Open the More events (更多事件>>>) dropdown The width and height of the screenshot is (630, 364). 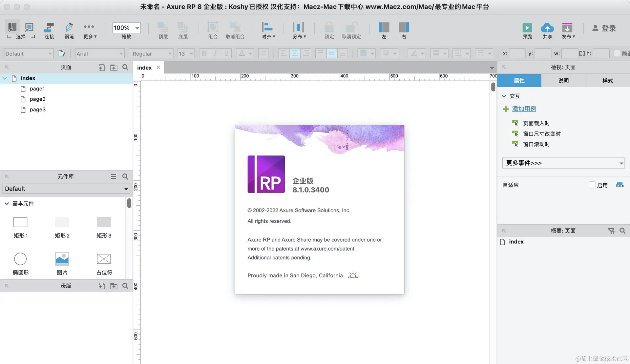coord(563,163)
